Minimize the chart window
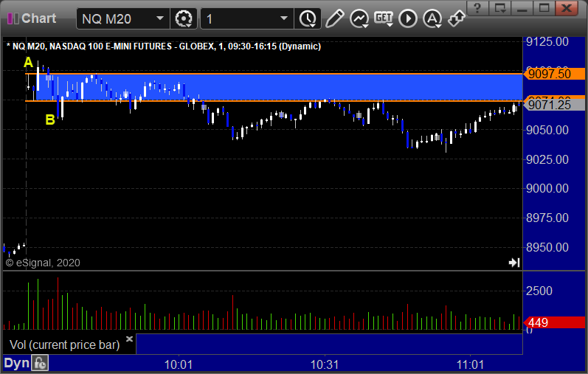 point(522,7)
